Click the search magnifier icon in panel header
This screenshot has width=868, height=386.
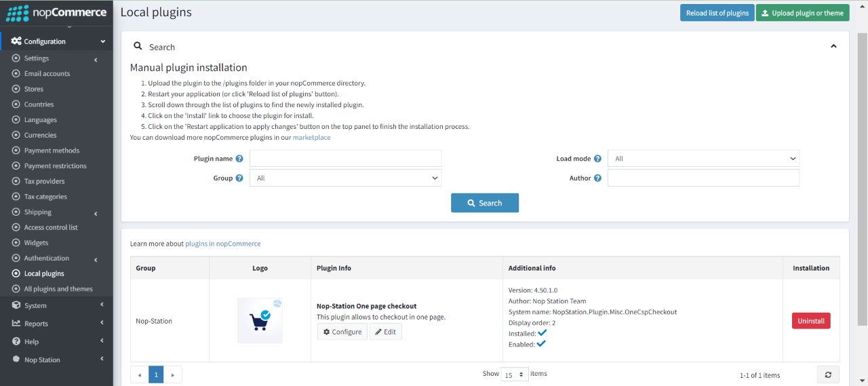pyautogui.click(x=138, y=46)
